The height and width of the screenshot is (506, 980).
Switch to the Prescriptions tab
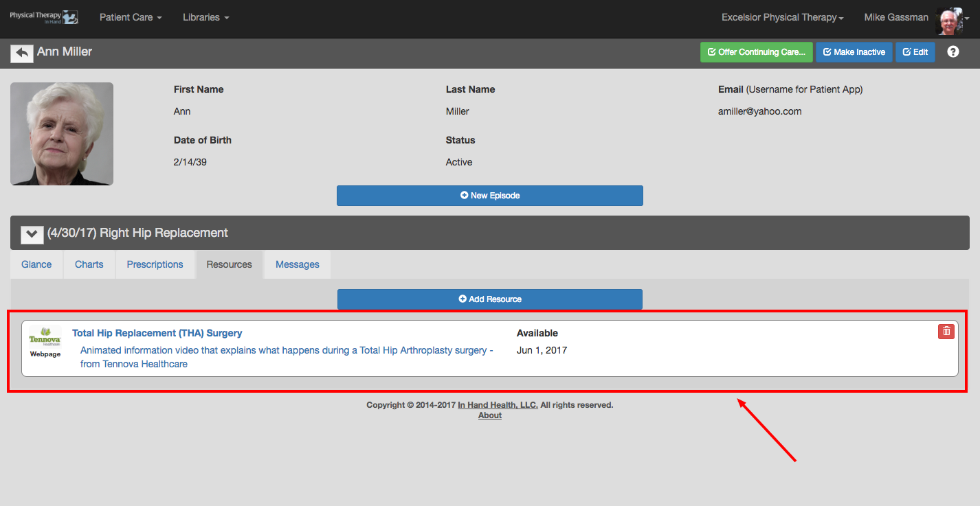[155, 264]
